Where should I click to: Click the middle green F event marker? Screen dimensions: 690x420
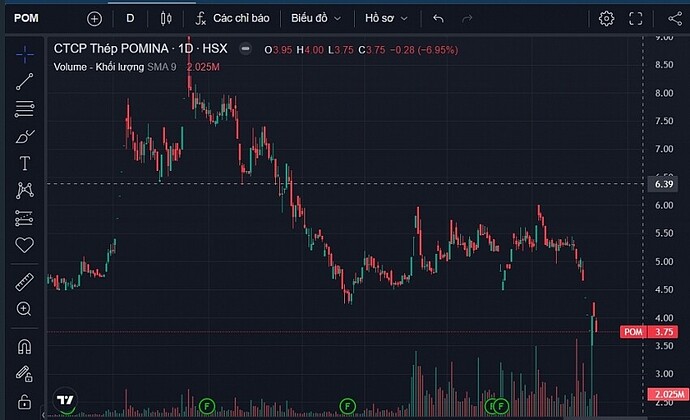347,406
